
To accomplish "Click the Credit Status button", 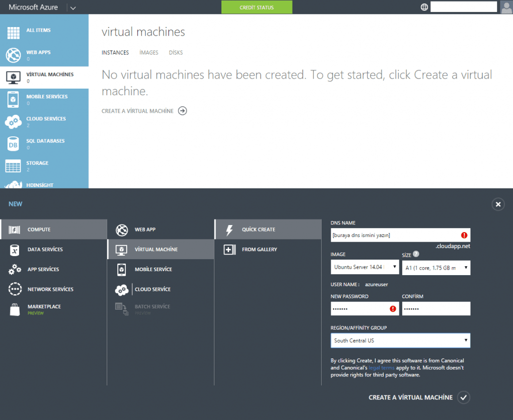I will tap(256, 8).
